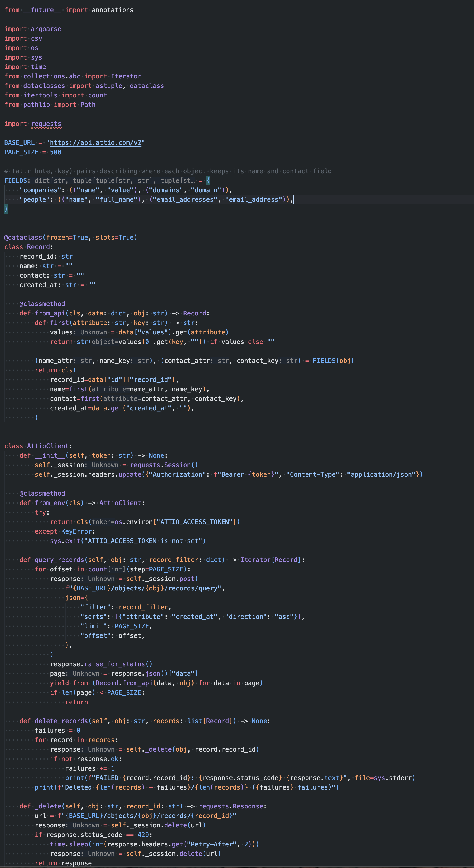Click the '@dataclass(frozen=True, slots=True)' decorator
Viewport: 474px width, 868px height.
point(71,237)
